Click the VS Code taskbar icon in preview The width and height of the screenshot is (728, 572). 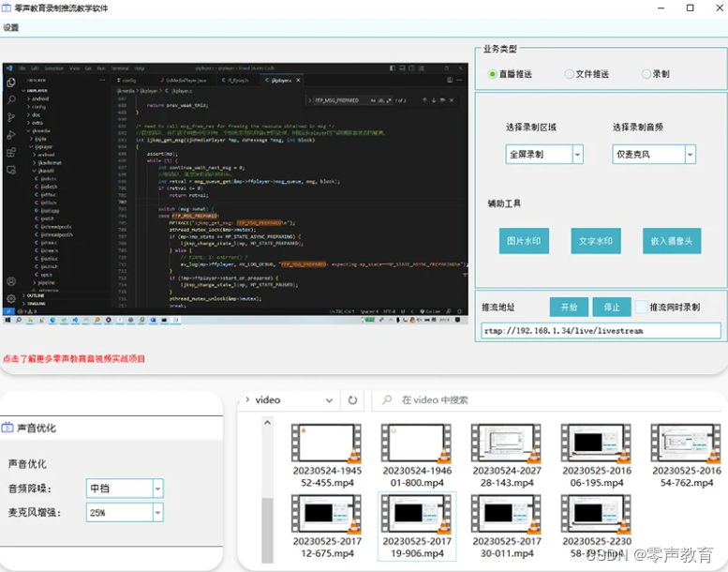(75, 320)
